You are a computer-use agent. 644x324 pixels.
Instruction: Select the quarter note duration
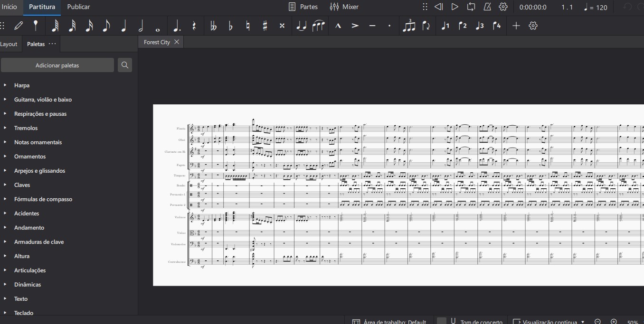point(123,26)
